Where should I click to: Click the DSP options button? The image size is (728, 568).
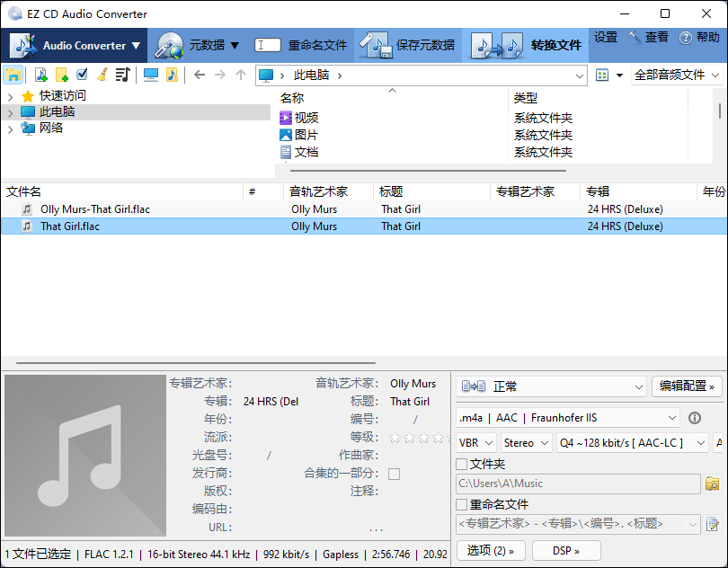tap(566, 551)
